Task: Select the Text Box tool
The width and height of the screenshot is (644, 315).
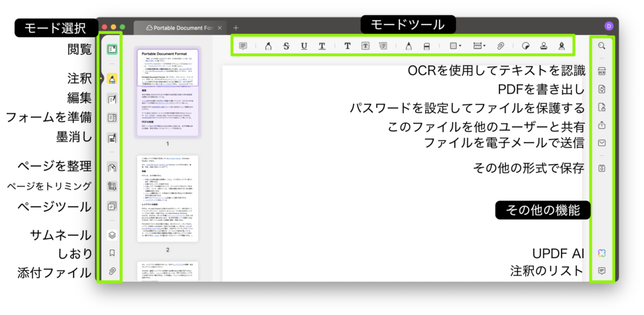Action: pos(365,46)
